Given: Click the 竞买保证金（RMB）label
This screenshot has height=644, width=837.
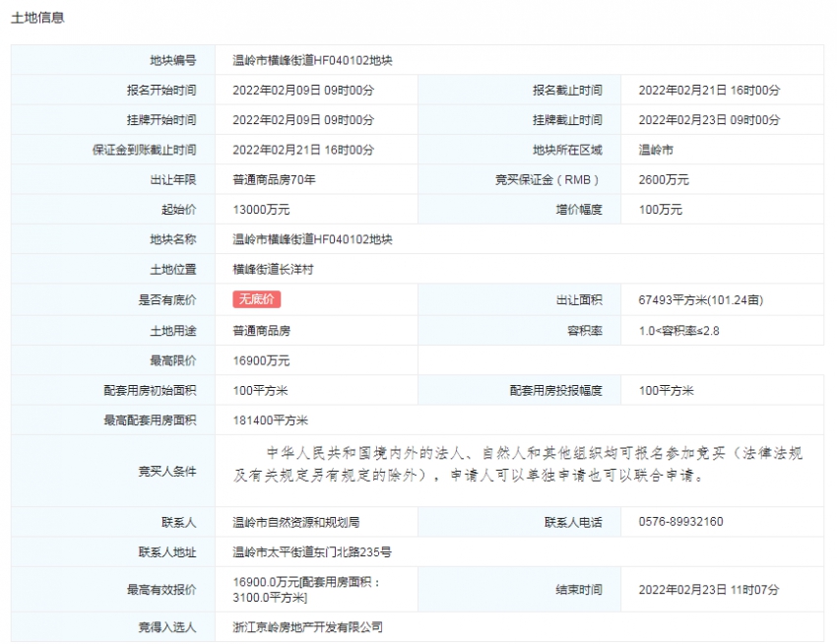Looking at the screenshot, I should pyautogui.click(x=548, y=180).
